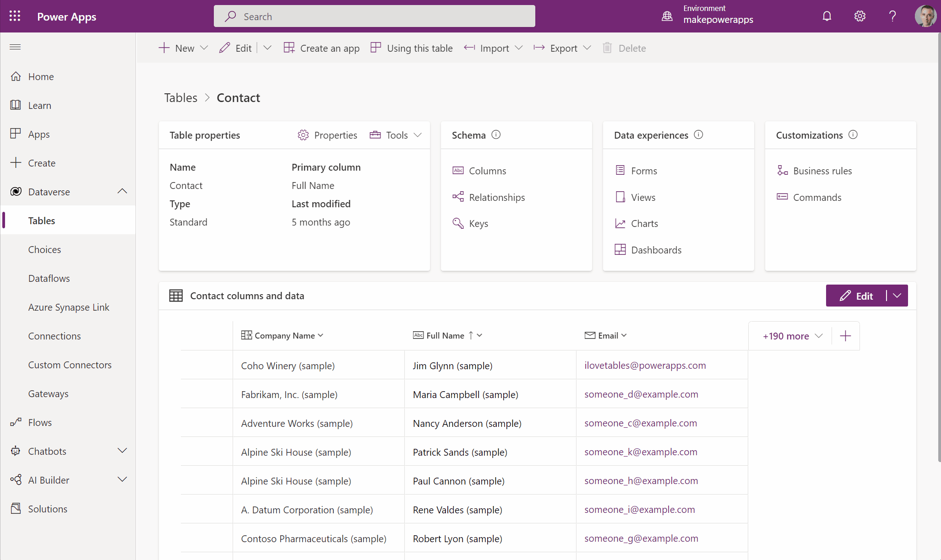
Task: Collapse the Dataverse navigation section
Action: (x=122, y=192)
